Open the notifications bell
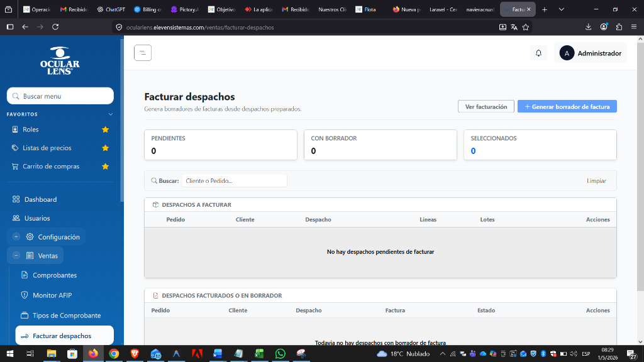Viewport: 644px width, 362px height. pyautogui.click(x=538, y=53)
